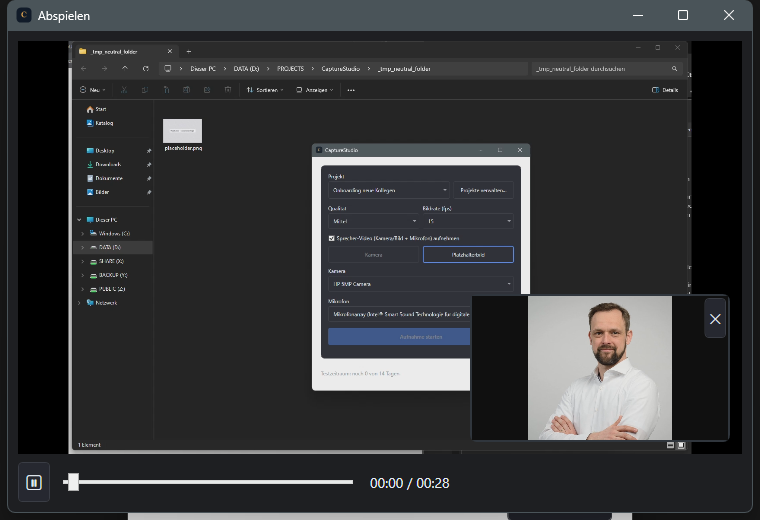Screen dimensions: 760x520
Task: Select the placeholder.png file thumbnail
Action: pos(182,131)
